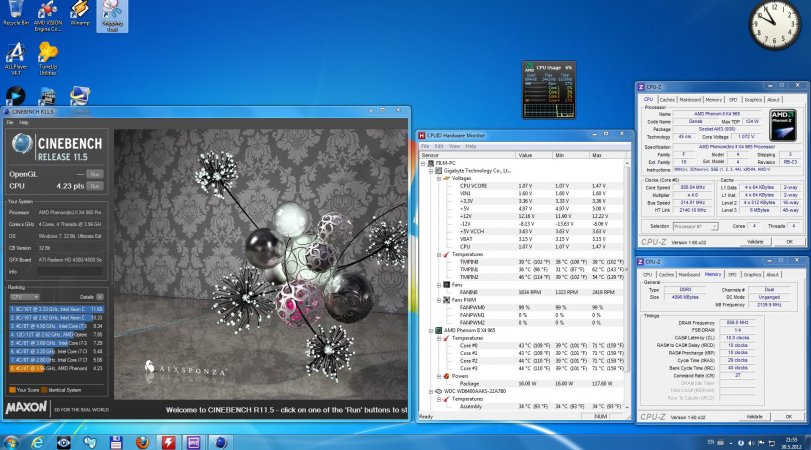811x450 pixels.
Task: Click the Info input field in Cinebench
Action: [69, 272]
